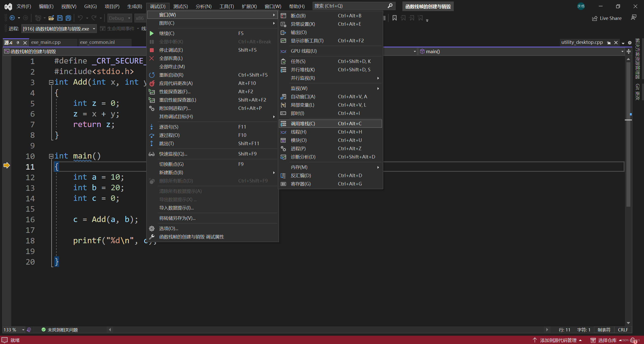Toggle pin on the 源.c tab
This screenshot has height=344, width=644.
[x=18, y=42]
